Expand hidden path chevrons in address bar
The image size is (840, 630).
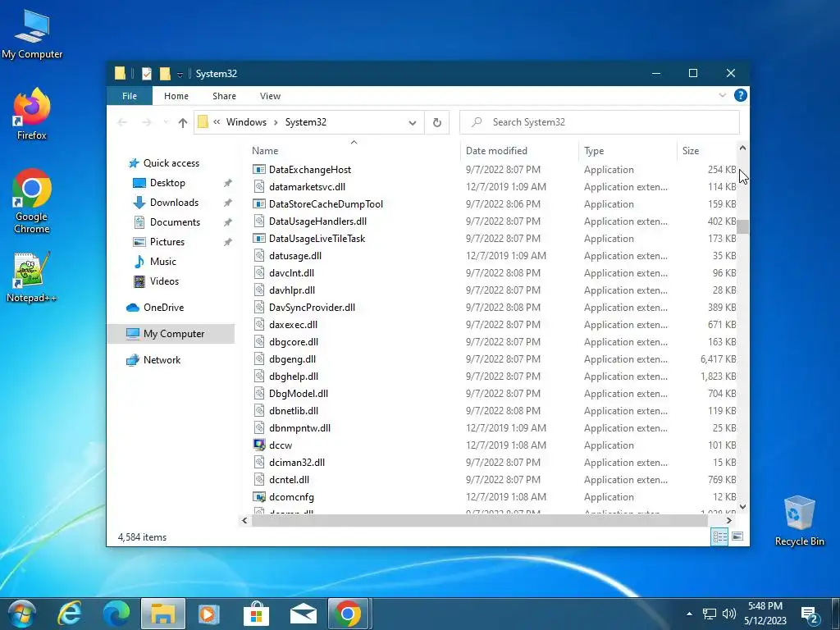pyautogui.click(x=217, y=122)
